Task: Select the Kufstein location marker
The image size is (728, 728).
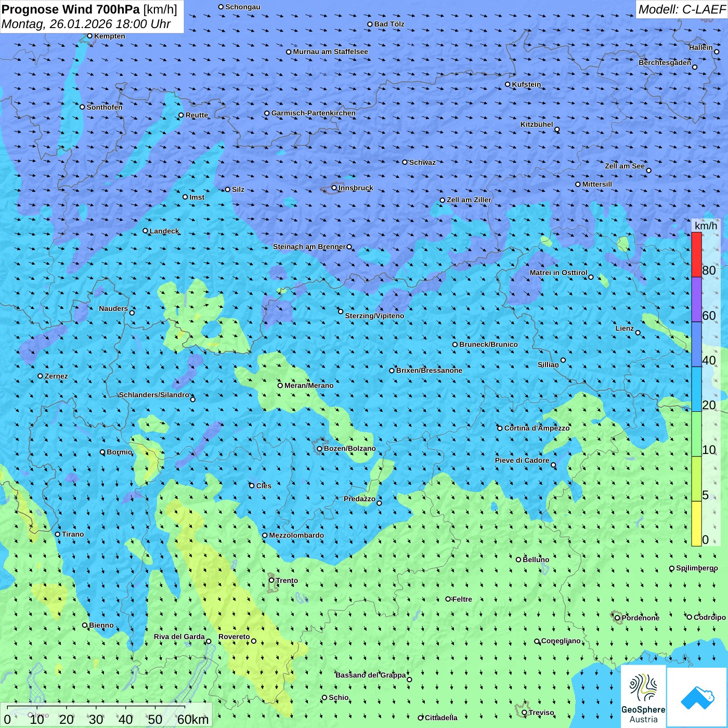Action: 508,84
